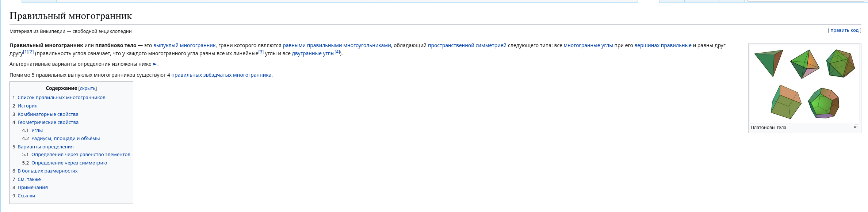Go to 'См. также' section
This screenshot has width=868, height=212.
[29, 179]
